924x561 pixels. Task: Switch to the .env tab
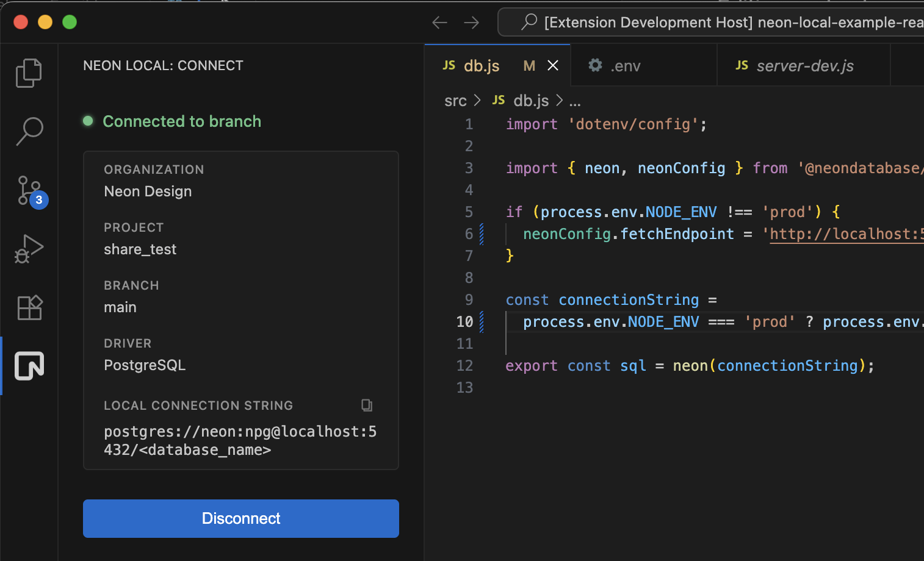tap(644, 65)
